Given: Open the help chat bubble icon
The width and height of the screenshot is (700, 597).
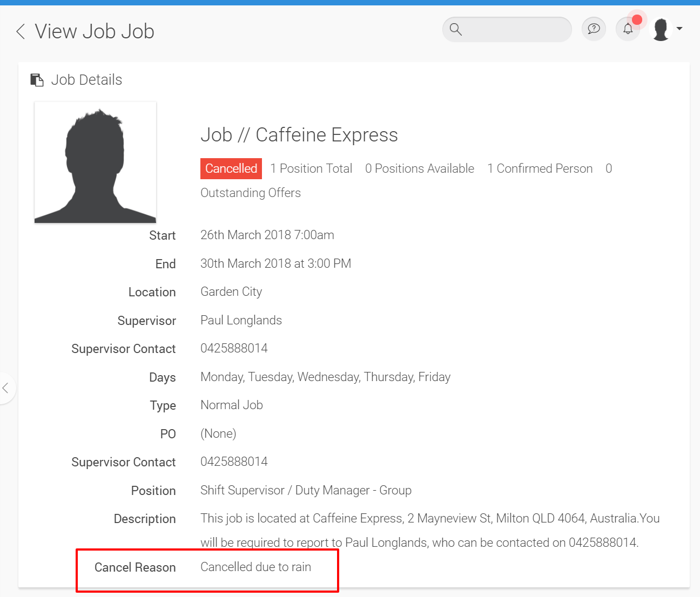Looking at the screenshot, I should pos(594,29).
